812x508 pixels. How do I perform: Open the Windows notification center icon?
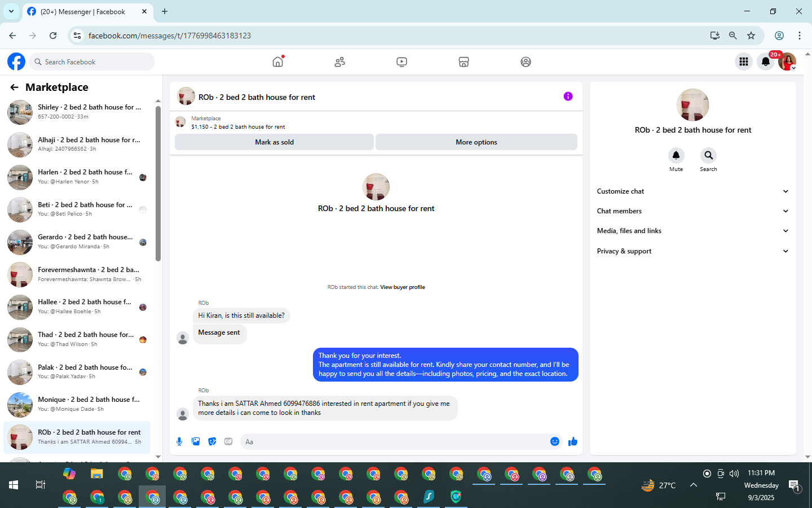point(795,485)
